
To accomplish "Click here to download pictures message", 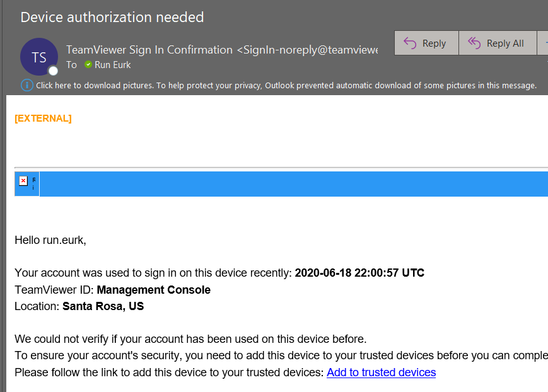I will tap(286, 86).
